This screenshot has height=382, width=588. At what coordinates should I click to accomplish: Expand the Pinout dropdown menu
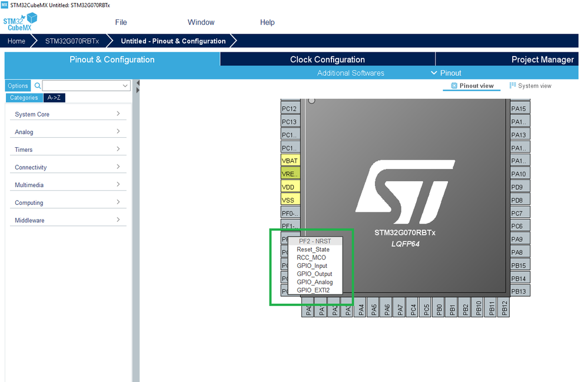tap(446, 73)
